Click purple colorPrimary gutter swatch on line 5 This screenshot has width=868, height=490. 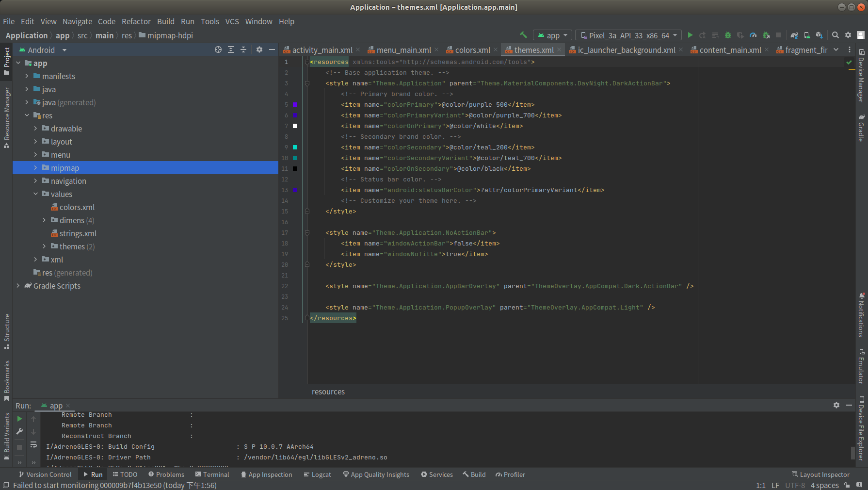pyautogui.click(x=295, y=104)
